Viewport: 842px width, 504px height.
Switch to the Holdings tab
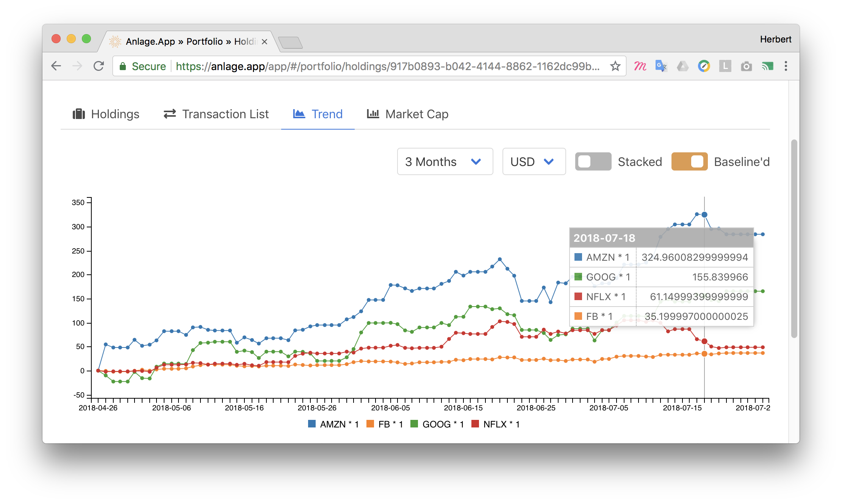[106, 114]
